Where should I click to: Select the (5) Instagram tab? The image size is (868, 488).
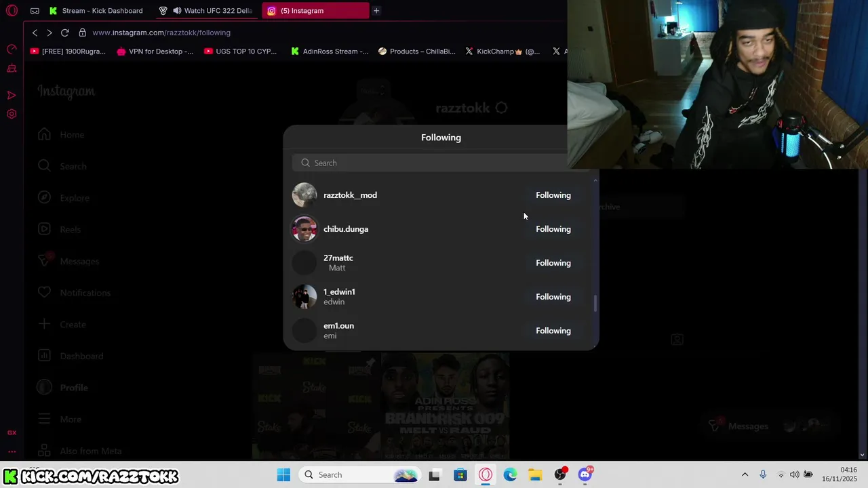pos(316,11)
